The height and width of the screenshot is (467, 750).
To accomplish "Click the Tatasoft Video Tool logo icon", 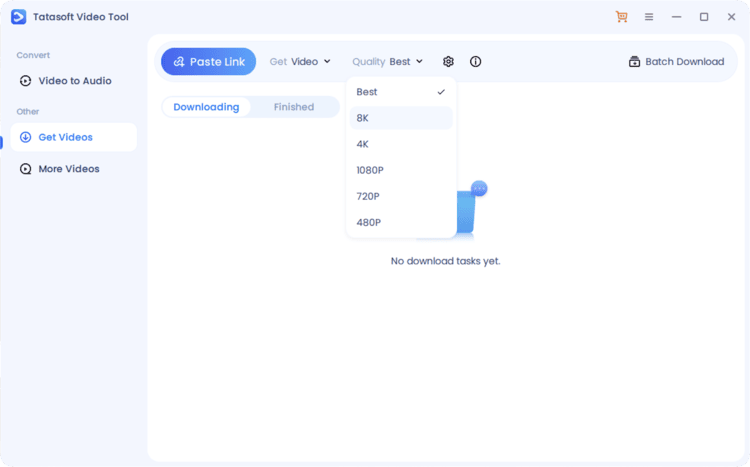I will click(18, 17).
